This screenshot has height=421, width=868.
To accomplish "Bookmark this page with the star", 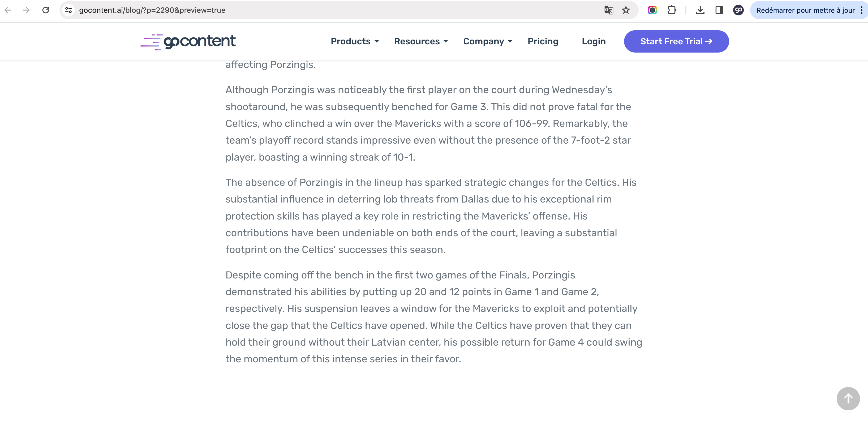I will [626, 10].
